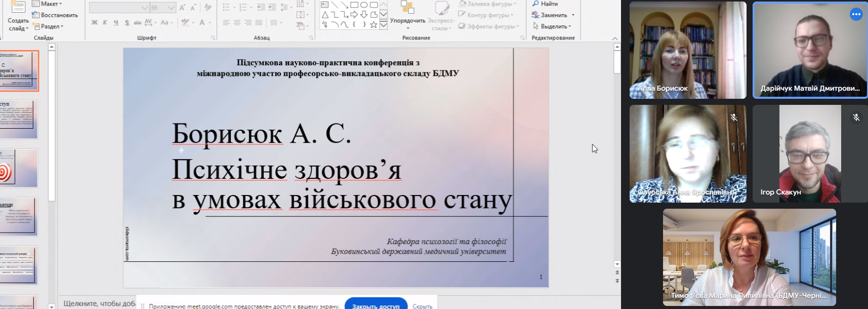This screenshot has height=309, width=868.
Task: Click Восстановить to reset the slide
Action: (55, 15)
